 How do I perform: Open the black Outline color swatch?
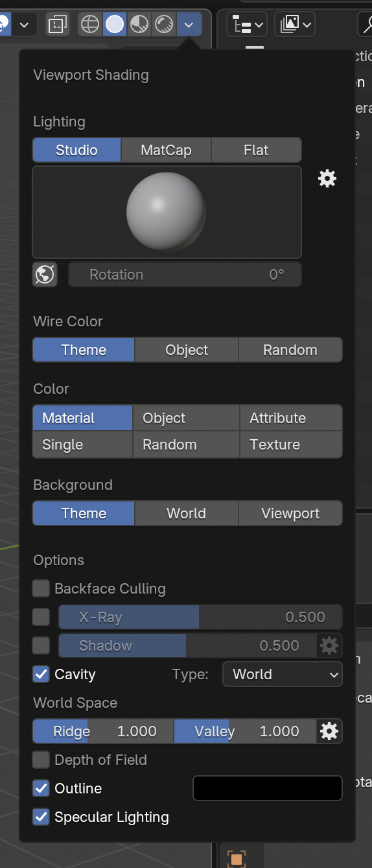click(268, 788)
